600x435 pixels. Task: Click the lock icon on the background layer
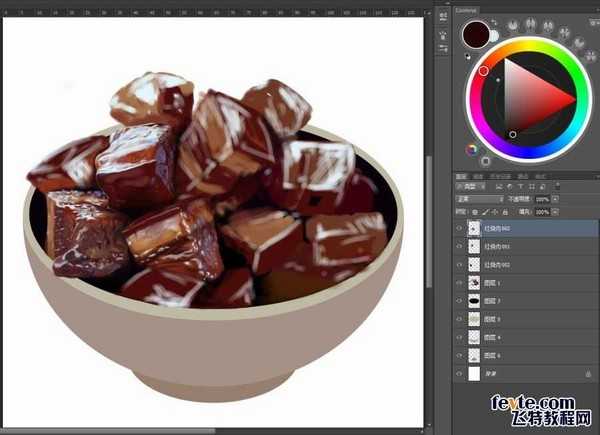click(x=590, y=373)
